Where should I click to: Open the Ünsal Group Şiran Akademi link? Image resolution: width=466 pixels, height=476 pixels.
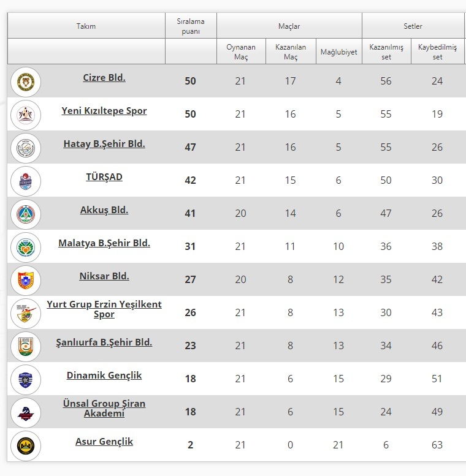coord(104,408)
